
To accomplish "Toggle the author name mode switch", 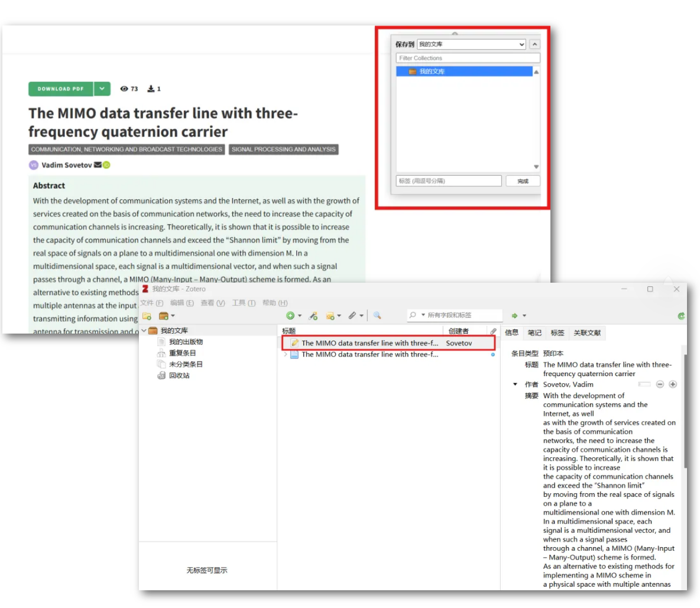I will pos(644,384).
